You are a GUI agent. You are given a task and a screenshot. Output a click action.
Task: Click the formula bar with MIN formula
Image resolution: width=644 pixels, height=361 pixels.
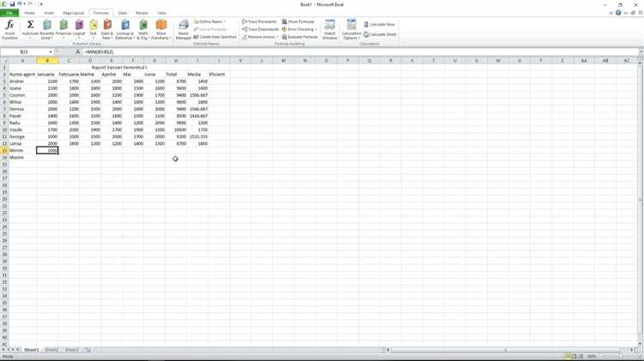click(361, 52)
